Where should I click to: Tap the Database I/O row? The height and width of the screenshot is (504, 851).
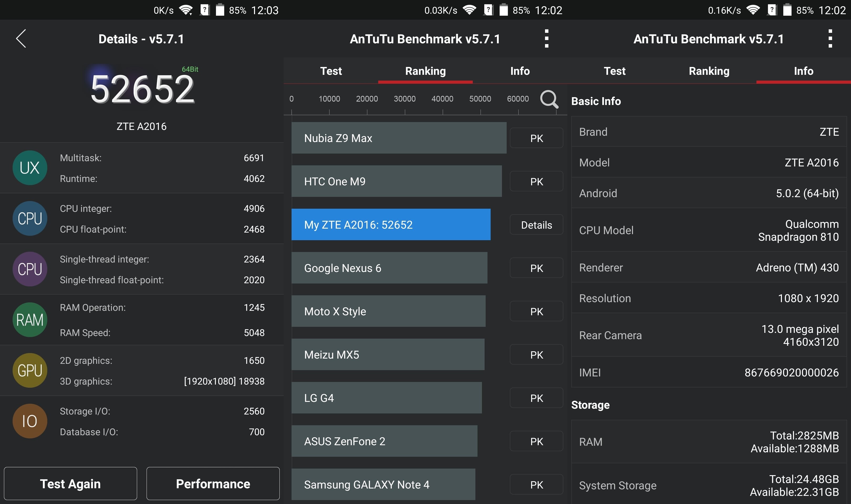point(162,432)
